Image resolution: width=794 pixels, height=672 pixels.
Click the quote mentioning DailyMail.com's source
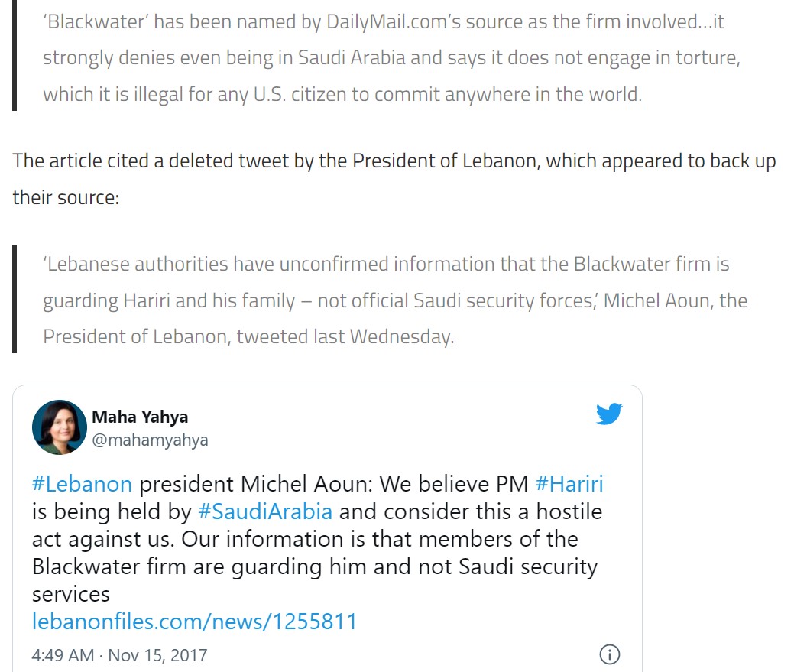point(382,21)
